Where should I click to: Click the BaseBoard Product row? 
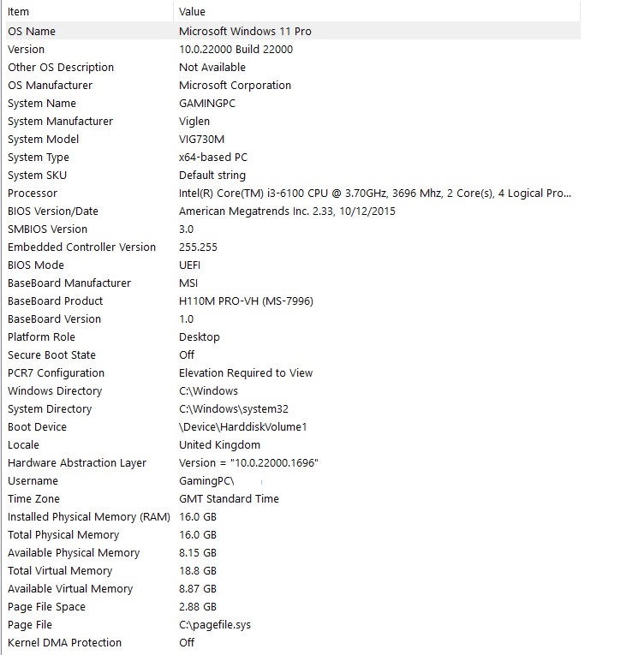pos(55,301)
